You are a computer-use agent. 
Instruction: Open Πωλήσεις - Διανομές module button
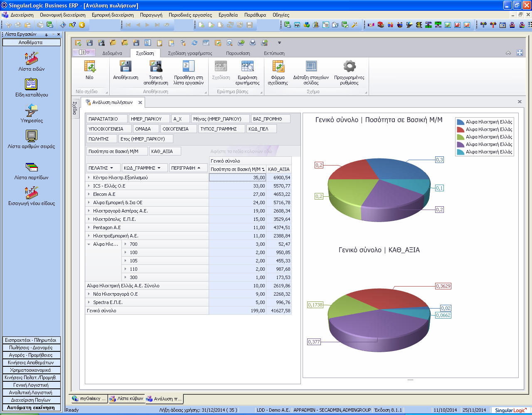(31, 348)
